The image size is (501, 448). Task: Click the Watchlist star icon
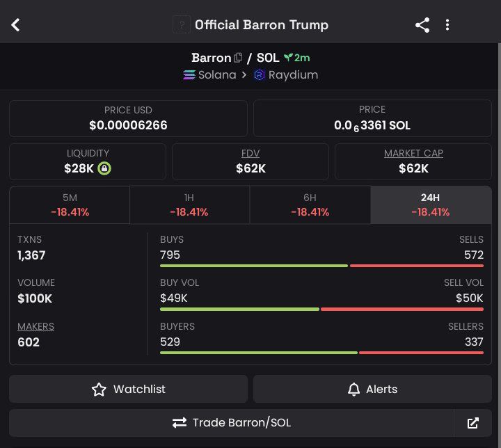[x=99, y=389]
